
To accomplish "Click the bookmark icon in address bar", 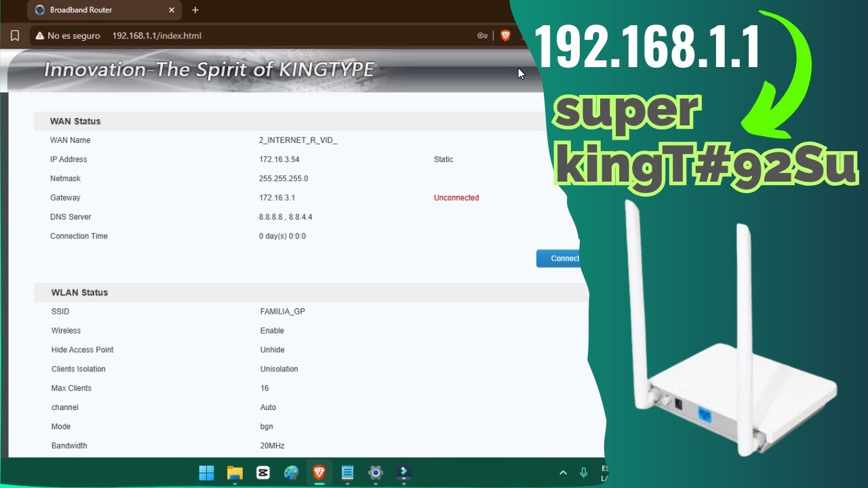I will (x=15, y=36).
